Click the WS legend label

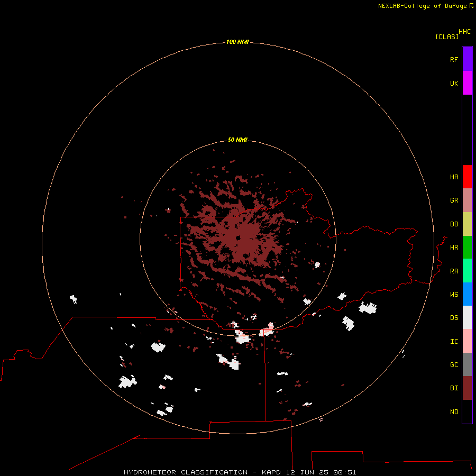(x=454, y=295)
